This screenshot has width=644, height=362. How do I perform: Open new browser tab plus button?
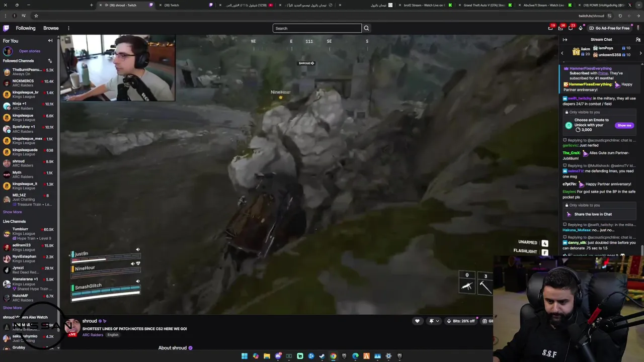click(x=92, y=5)
